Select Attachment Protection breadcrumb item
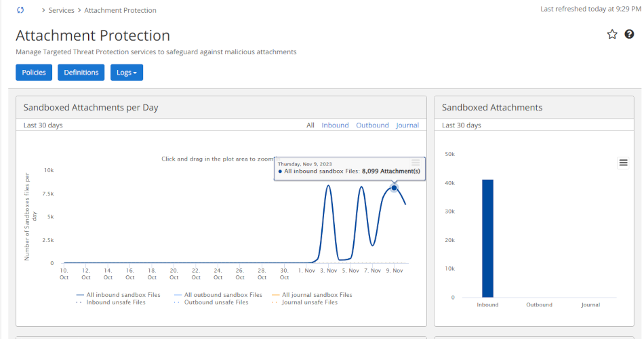Screen dimensions: 644x339 121,10
